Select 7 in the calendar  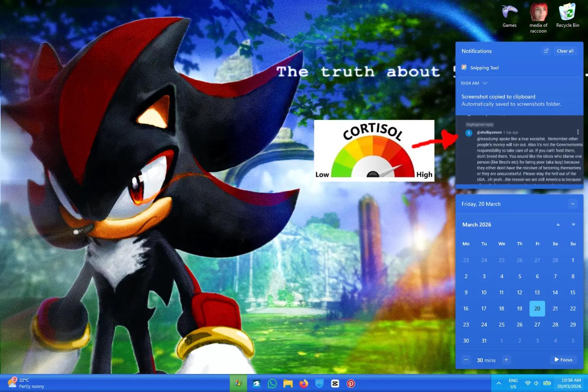555,276
